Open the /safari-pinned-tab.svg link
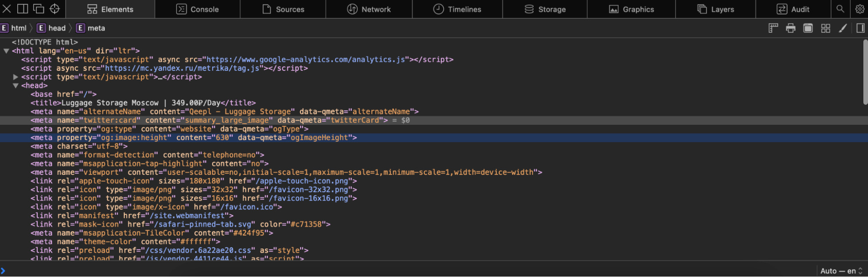 202,224
